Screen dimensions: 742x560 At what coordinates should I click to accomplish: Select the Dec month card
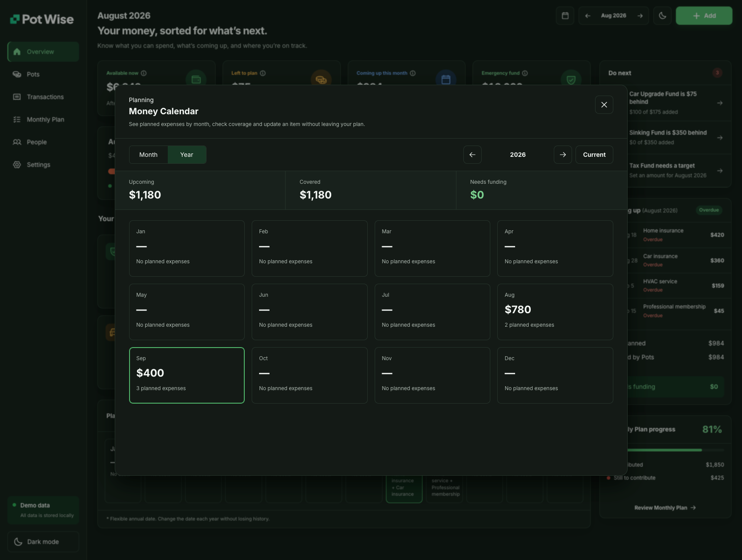click(x=555, y=375)
